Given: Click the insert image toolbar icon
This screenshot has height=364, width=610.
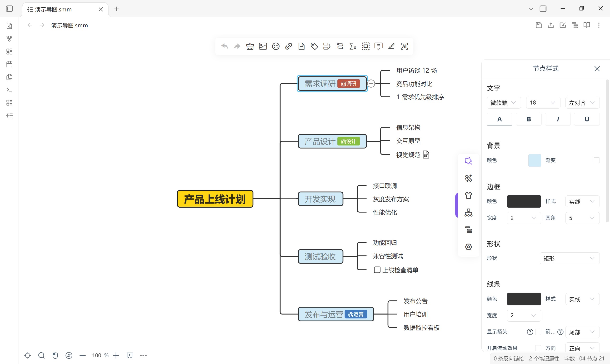Looking at the screenshot, I should tap(263, 46).
